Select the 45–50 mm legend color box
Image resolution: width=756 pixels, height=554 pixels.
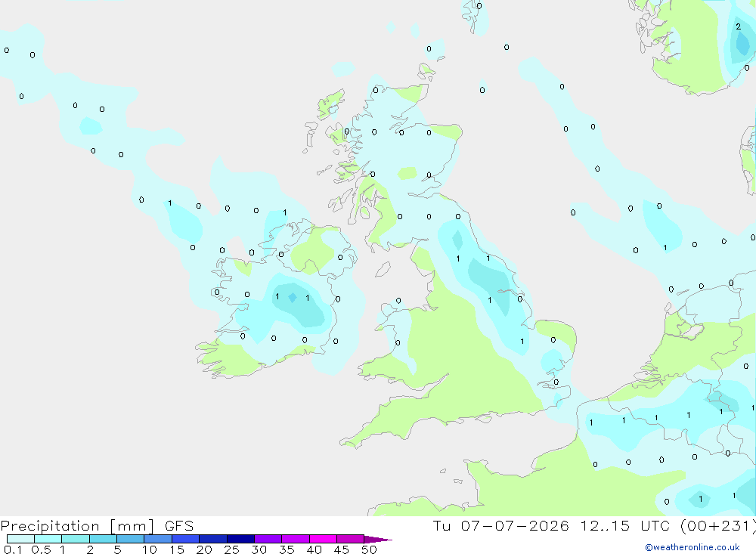(351, 539)
